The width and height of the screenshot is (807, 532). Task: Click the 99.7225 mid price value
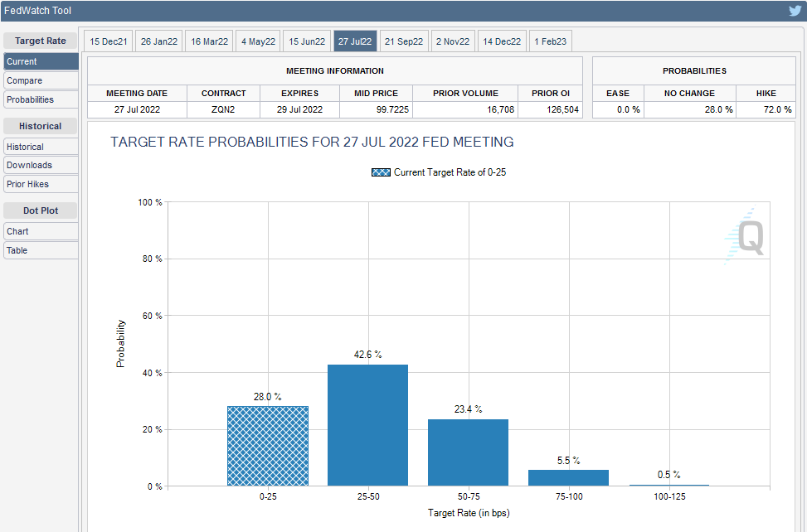[392, 109]
